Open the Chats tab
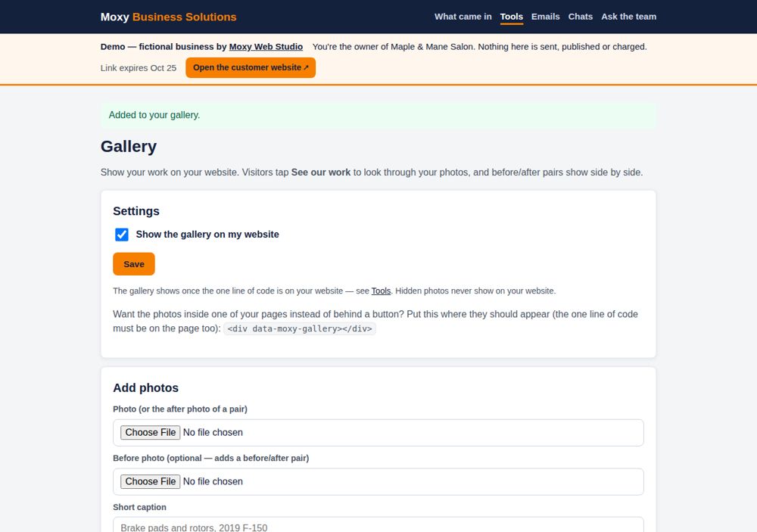The image size is (757, 532). click(x=581, y=17)
